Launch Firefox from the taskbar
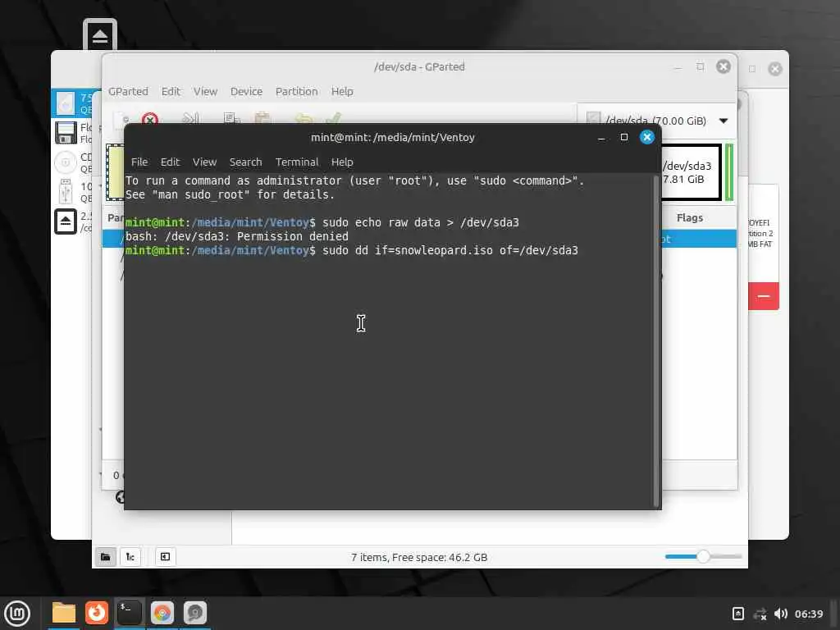 97,613
